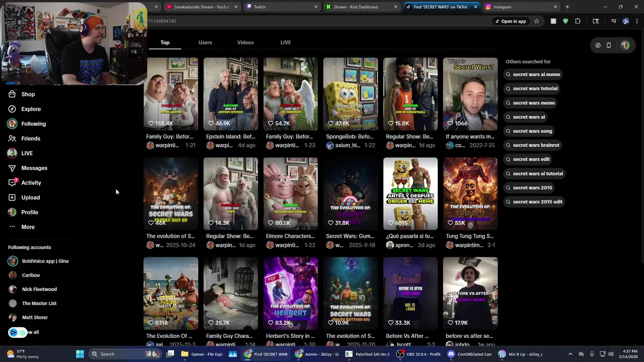Screen dimensions: 644x362
Task: Open the browser three-dot menu
Action: (x=637, y=21)
